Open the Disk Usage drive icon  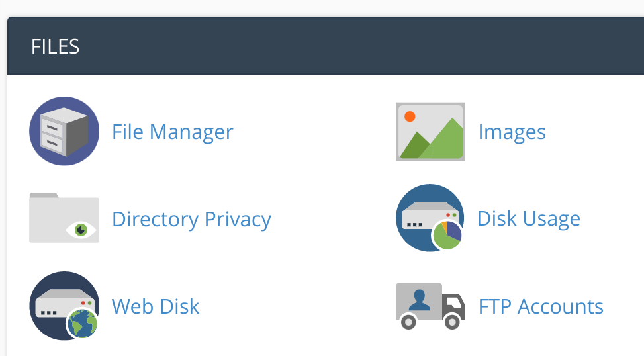pos(429,217)
